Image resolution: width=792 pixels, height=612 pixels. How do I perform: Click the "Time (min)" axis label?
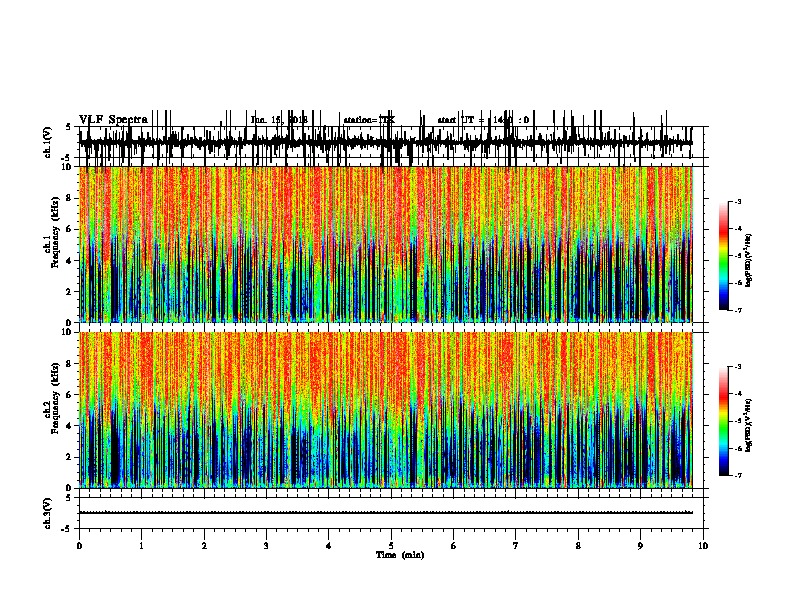pyautogui.click(x=400, y=555)
